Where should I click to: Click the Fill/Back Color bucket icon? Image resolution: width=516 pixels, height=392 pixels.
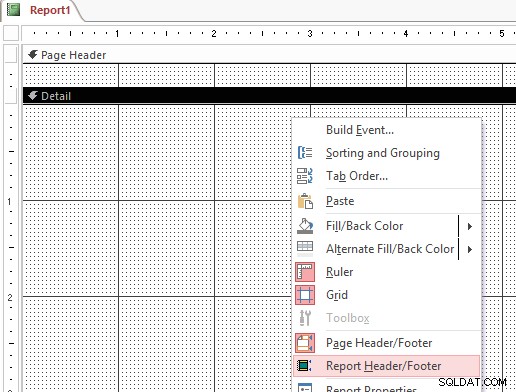point(305,226)
